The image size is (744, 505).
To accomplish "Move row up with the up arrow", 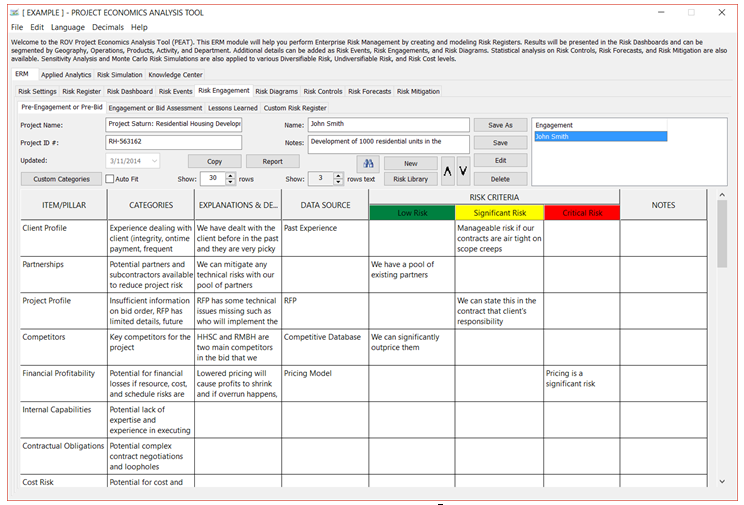I will pyautogui.click(x=447, y=171).
